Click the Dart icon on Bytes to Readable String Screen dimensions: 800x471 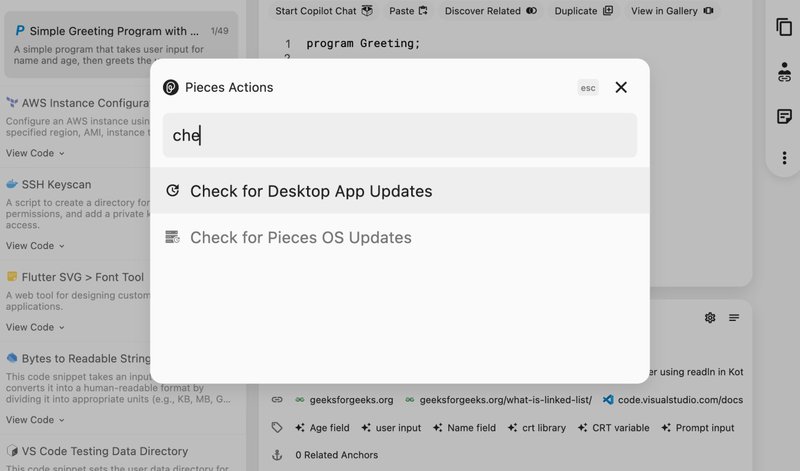pyautogui.click(x=12, y=358)
